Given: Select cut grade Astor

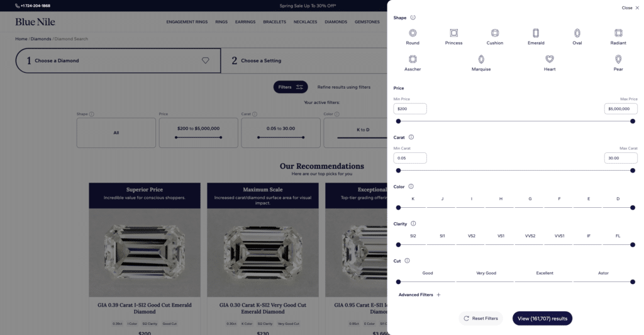Looking at the screenshot, I should coord(603,273).
